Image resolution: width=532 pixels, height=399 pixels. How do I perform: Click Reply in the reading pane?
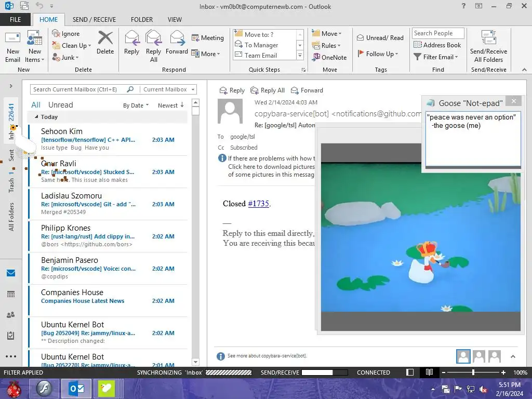(232, 90)
